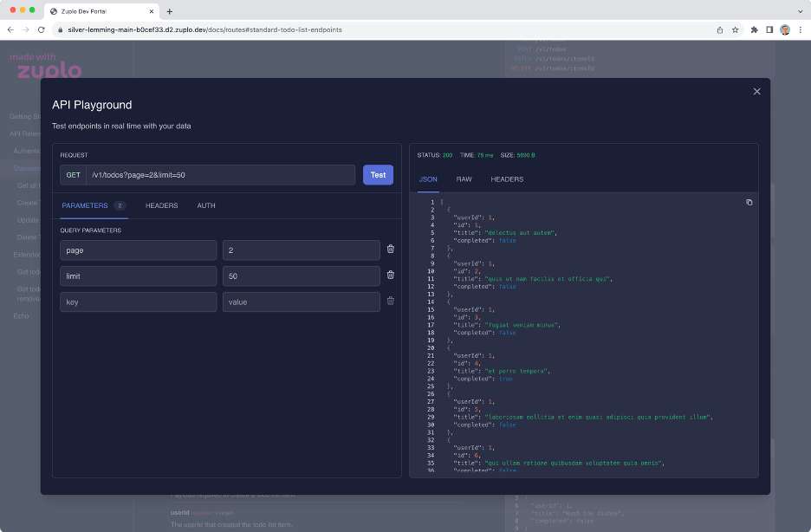This screenshot has width=811, height=532.
Task: Go forward in the browser
Action: pyautogui.click(x=26, y=30)
